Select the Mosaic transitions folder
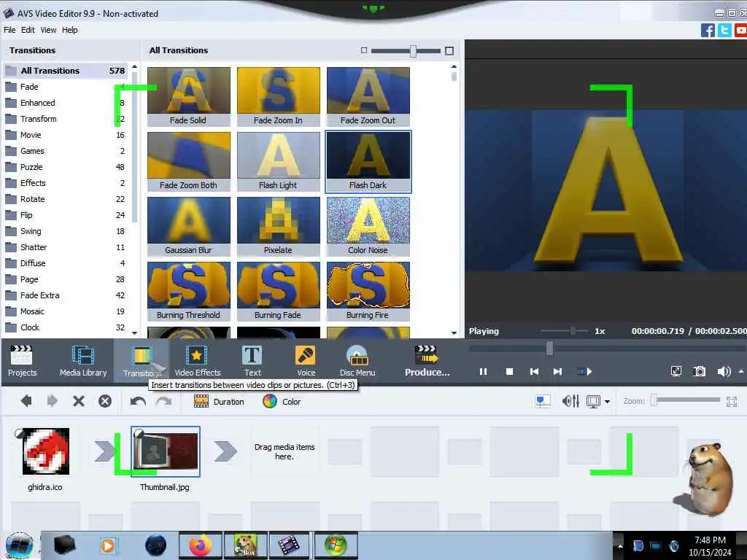The width and height of the screenshot is (747, 560). click(66, 311)
